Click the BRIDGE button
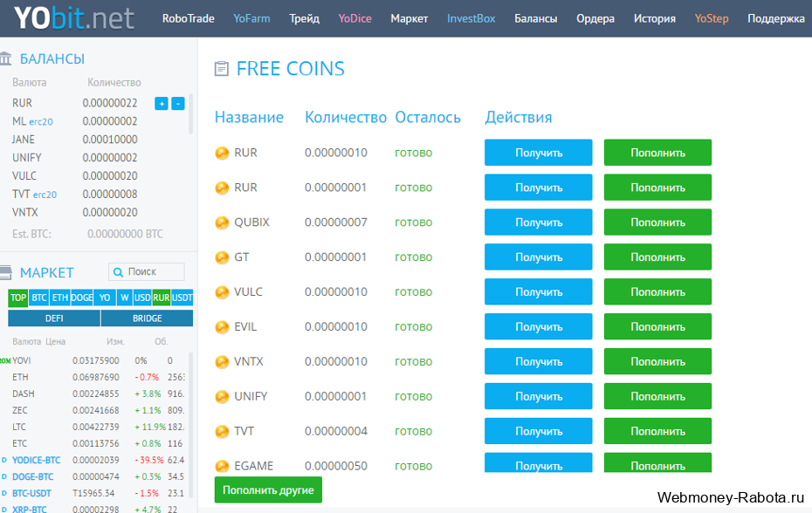The image size is (812, 513). point(147,318)
